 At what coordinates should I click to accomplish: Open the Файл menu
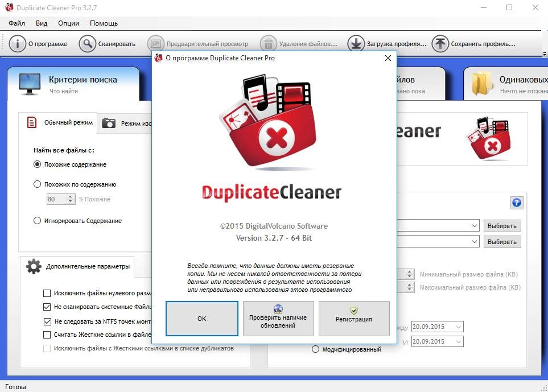17,23
